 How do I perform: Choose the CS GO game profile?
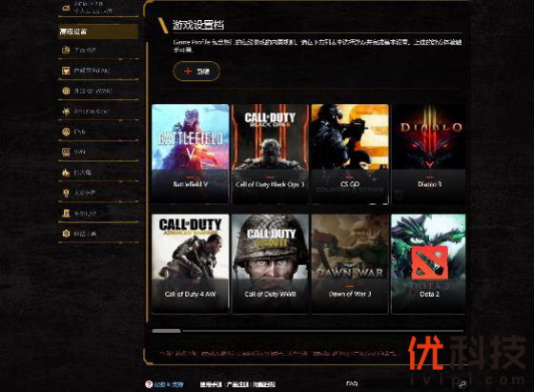click(350, 154)
